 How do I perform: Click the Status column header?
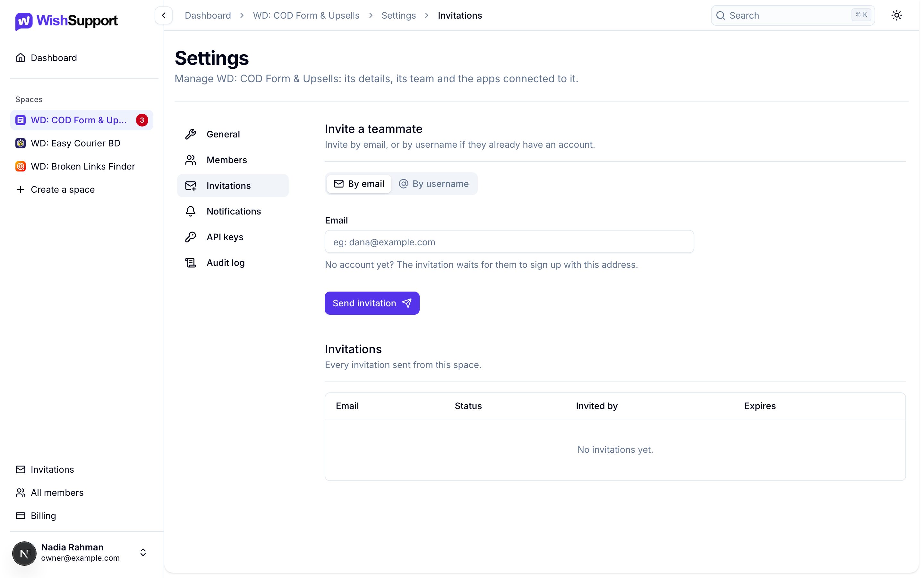tap(468, 406)
